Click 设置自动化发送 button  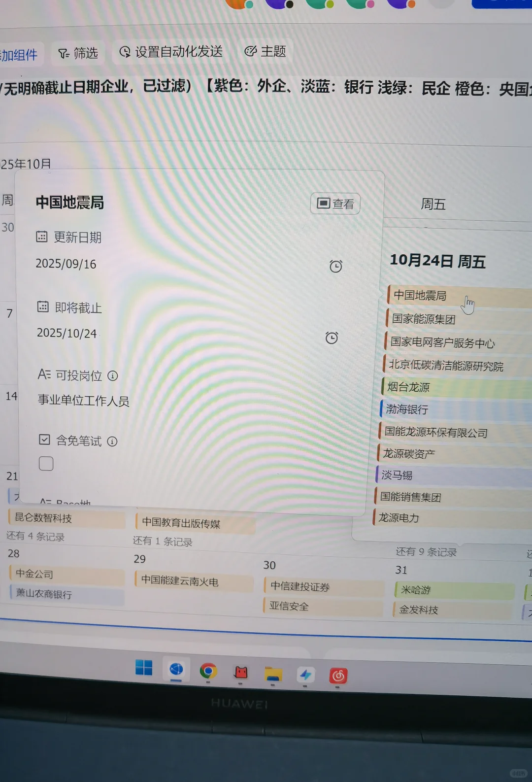coord(171,52)
